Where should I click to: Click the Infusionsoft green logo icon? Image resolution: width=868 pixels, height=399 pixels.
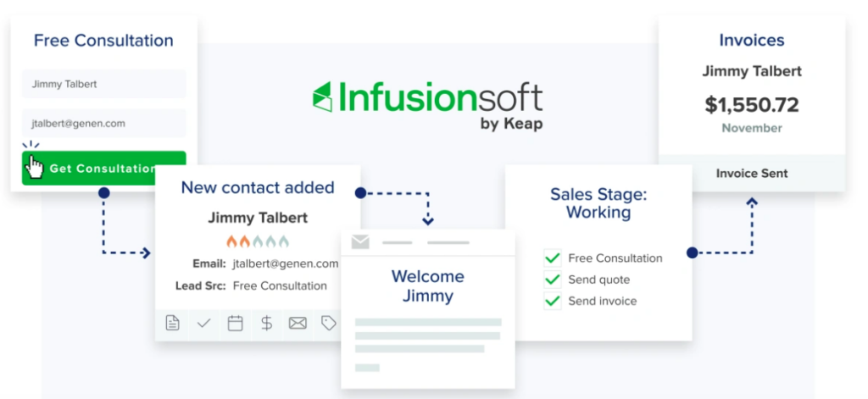pos(322,97)
